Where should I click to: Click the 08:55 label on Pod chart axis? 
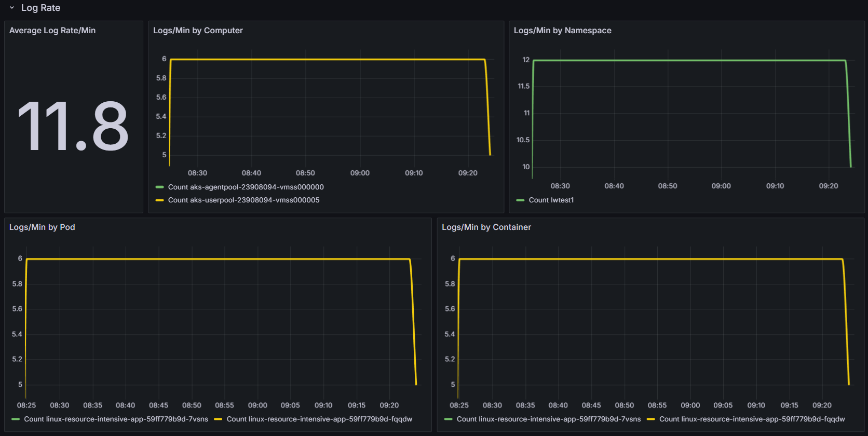click(224, 405)
